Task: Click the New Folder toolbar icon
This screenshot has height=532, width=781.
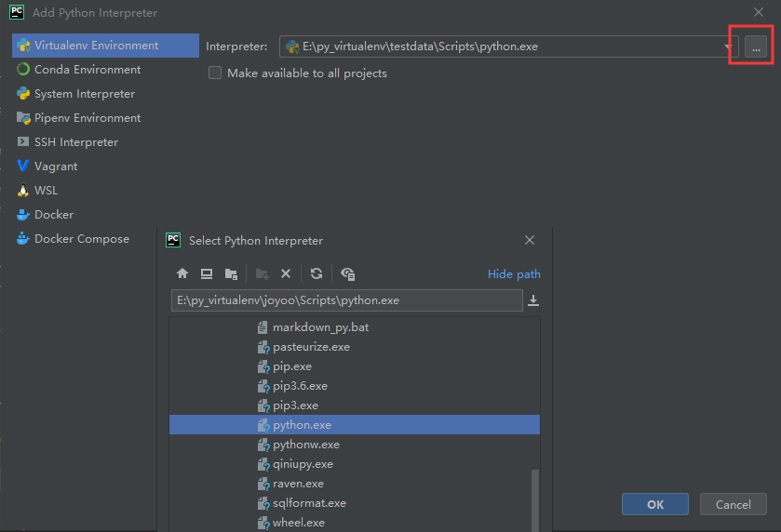Action: [x=262, y=273]
